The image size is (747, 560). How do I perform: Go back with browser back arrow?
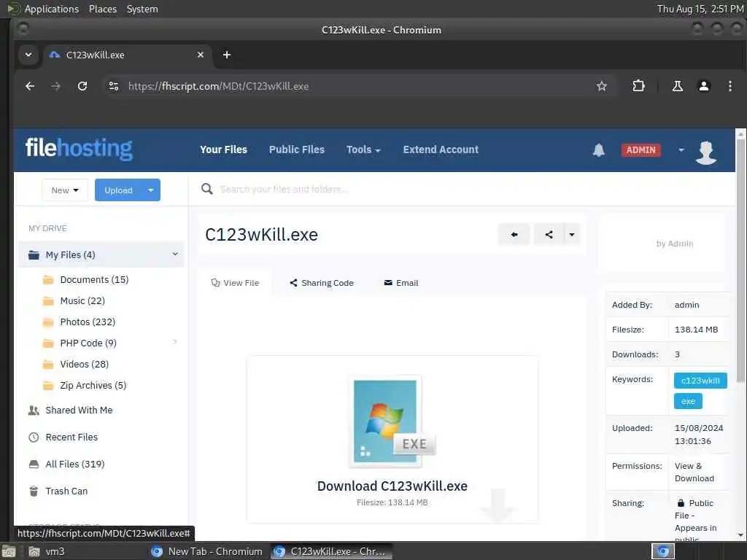[x=30, y=86]
